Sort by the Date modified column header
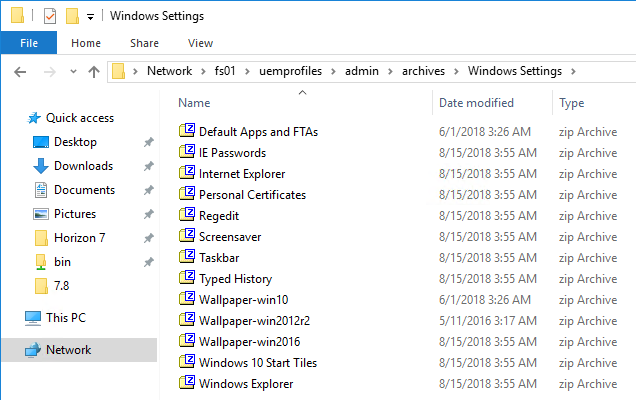The width and height of the screenshot is (636, 400). pos(476,103)
